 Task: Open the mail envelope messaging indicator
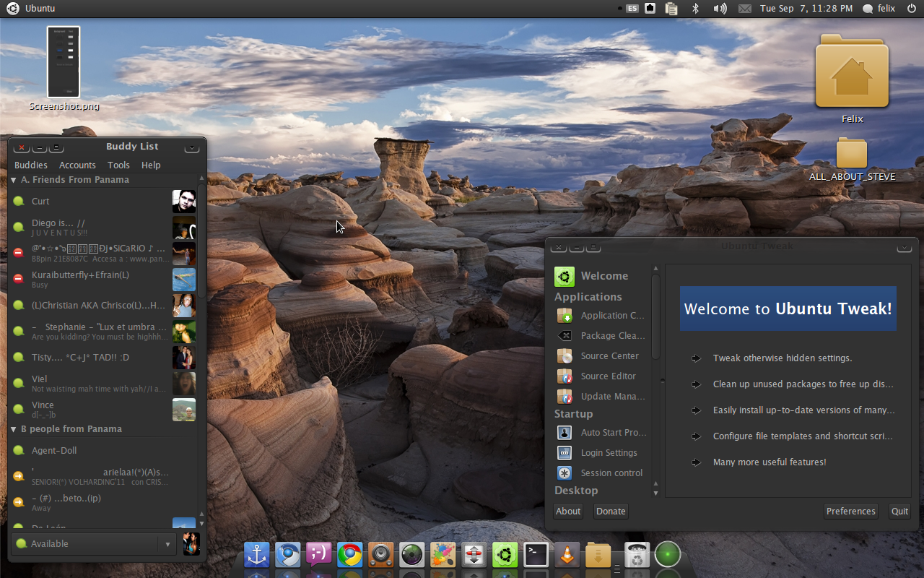click(x=745, y=9)
